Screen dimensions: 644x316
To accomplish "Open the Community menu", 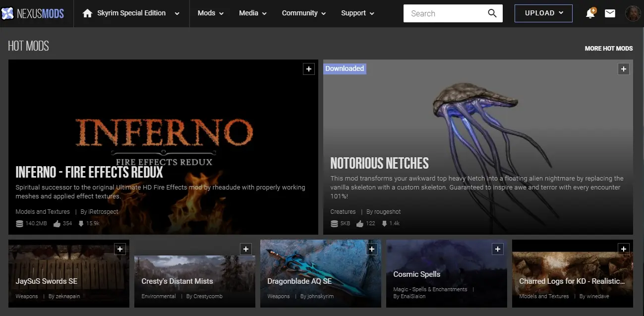I will click(x=304, y=13).
